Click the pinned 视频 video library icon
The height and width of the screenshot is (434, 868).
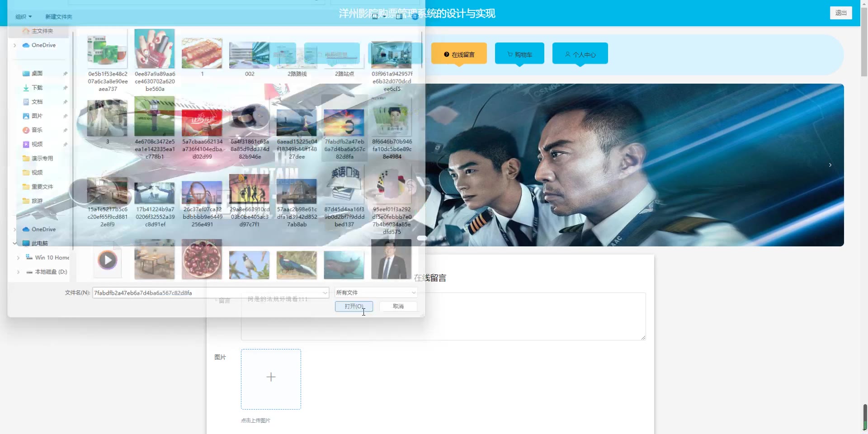[26, 144]
